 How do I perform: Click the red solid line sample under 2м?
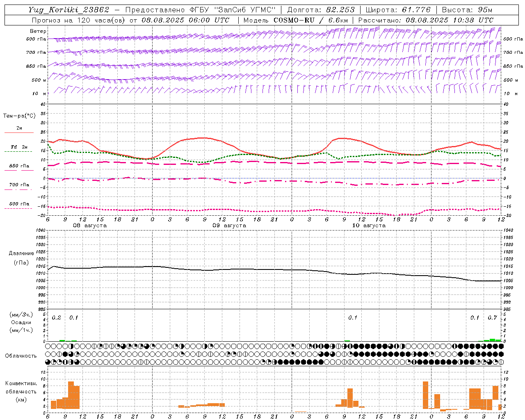(x=19, y=132)
